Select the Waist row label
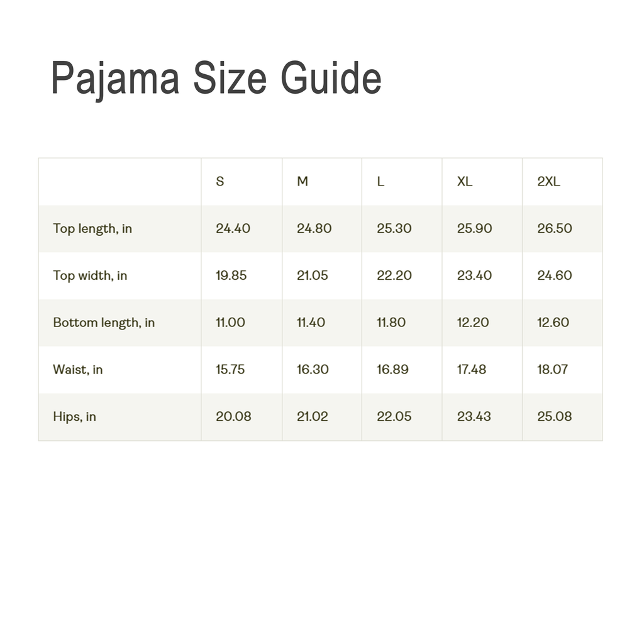Viewport: 644px width, 644px height. (78, 370)
